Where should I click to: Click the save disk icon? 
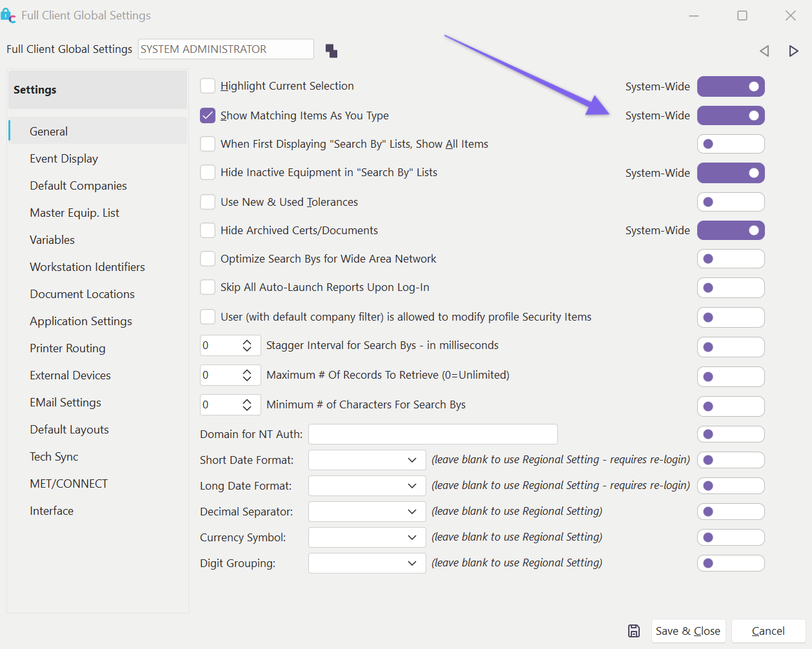tap(634, 631)
